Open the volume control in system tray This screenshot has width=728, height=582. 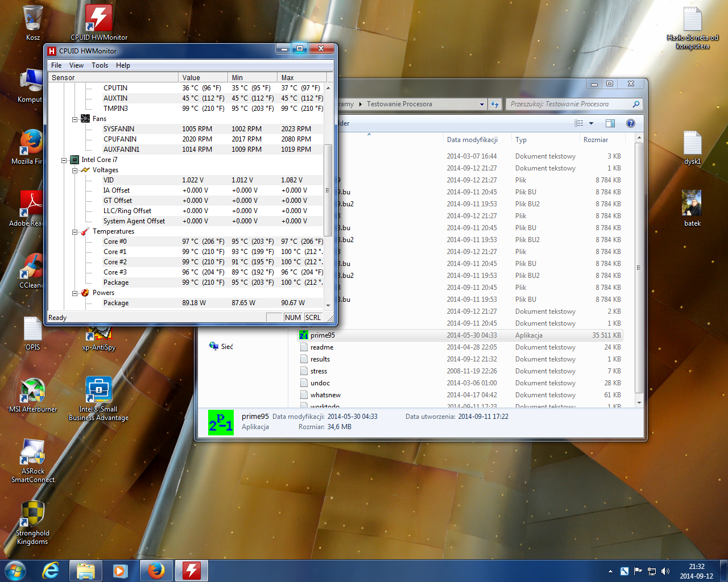pyautogui.click(x=665, y=571)
